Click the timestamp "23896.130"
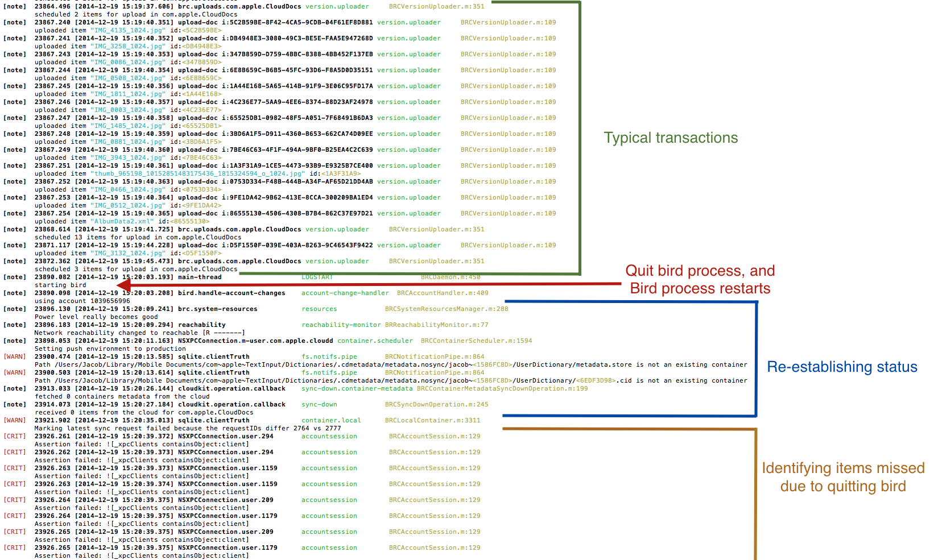This screenshot has width=934, height=560. [x=53, y=309]
